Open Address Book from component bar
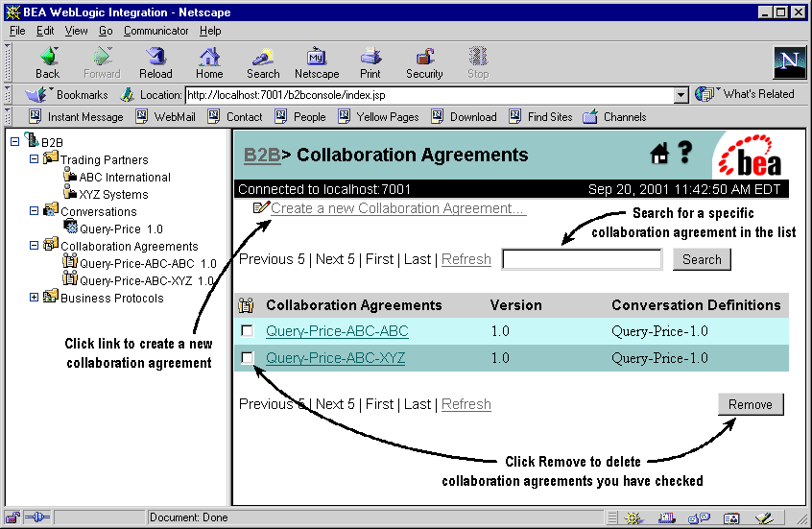The height and width of the screenshot is (529, 812). click(731, 517)
